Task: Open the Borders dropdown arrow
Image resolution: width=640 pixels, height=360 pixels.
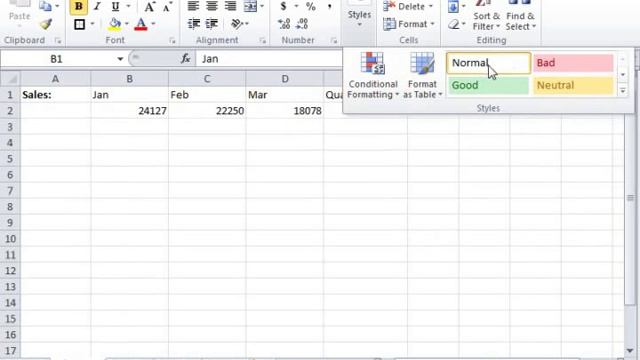Action: pos(92,24)
